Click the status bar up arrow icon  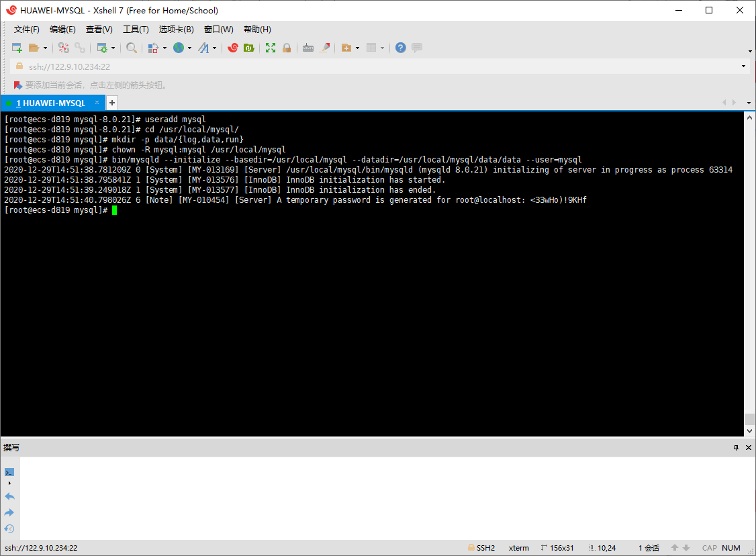pyautogui.click(x=675, y=548)
